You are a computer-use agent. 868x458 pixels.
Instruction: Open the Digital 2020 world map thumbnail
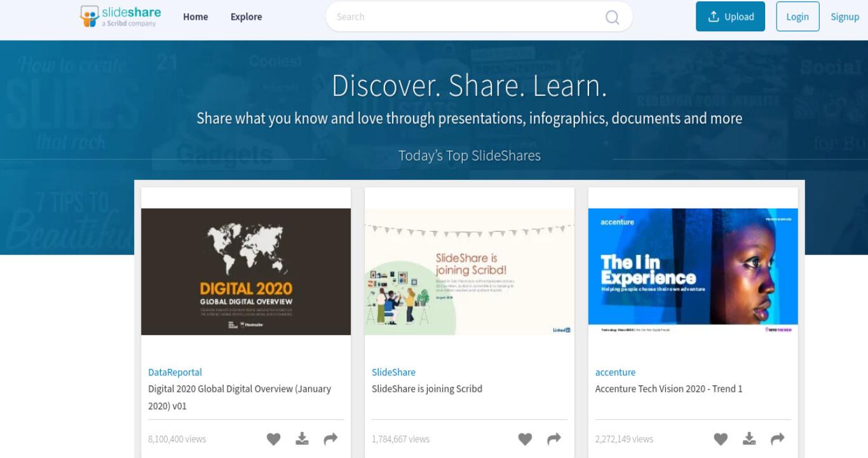[x=246, y=272]
